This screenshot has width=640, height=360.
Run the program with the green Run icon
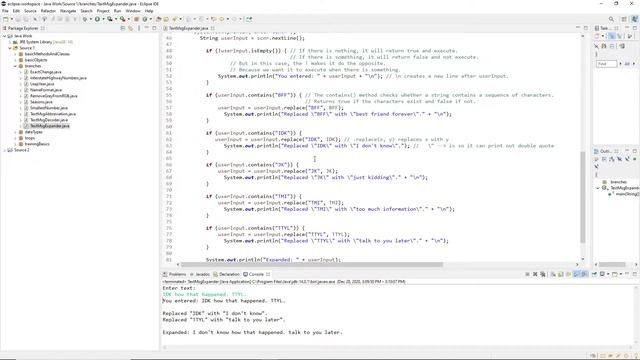(97, 19)
